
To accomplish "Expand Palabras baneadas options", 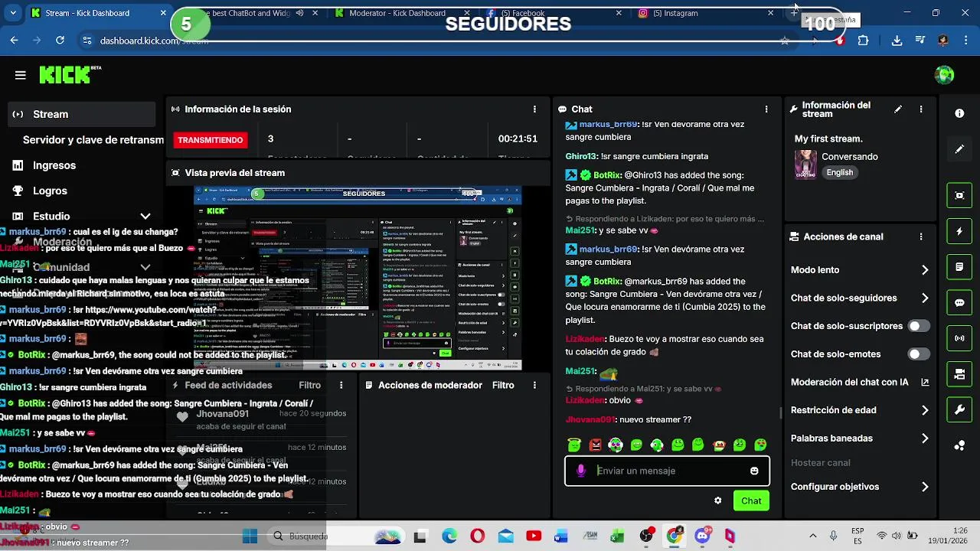I will [x=925, y=439].
